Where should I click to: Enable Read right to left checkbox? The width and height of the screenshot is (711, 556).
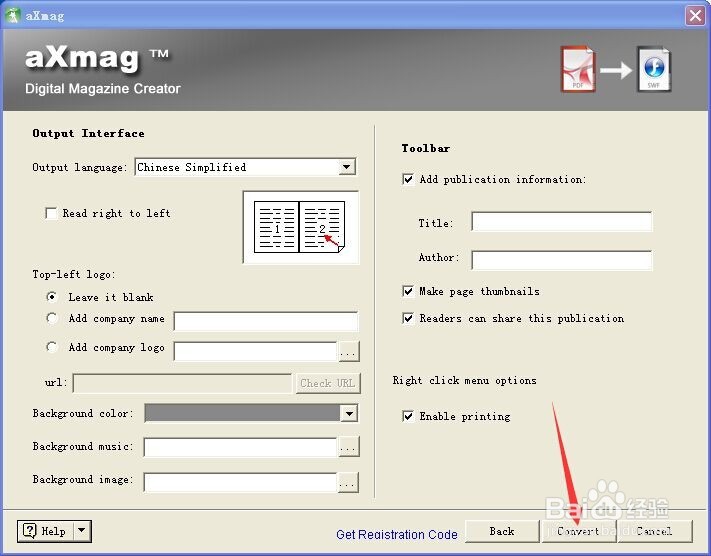[x=51, y=213]
